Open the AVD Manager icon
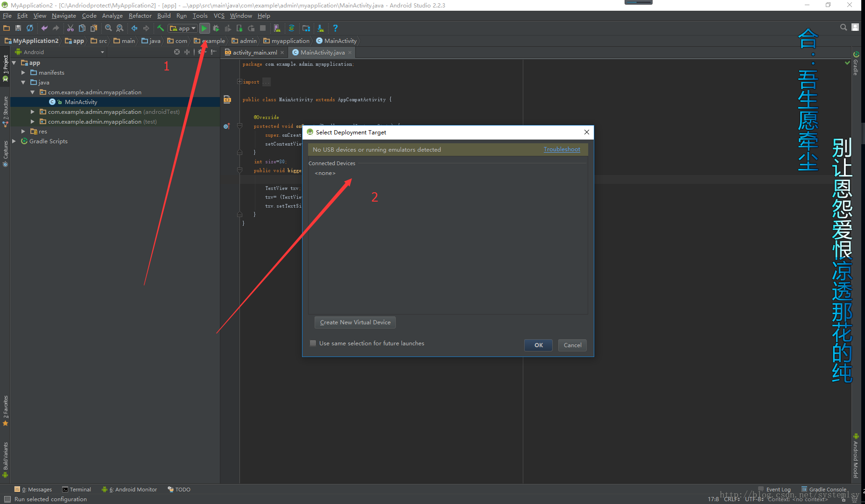 coord(277,28)
